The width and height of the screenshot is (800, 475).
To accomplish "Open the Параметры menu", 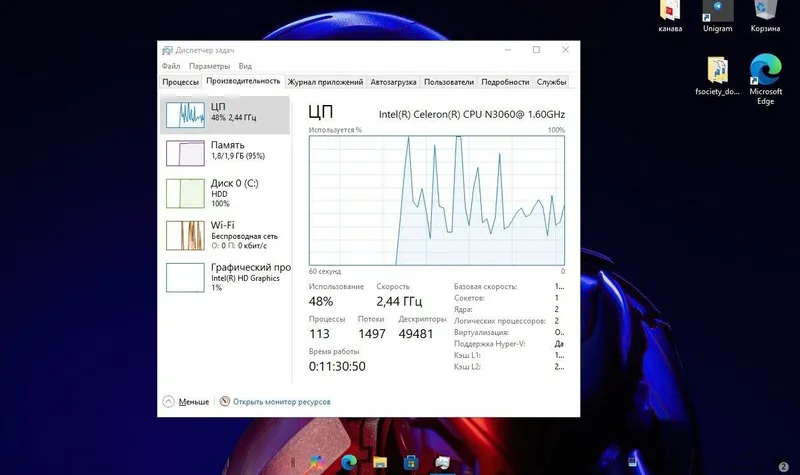I will point(209,66).
